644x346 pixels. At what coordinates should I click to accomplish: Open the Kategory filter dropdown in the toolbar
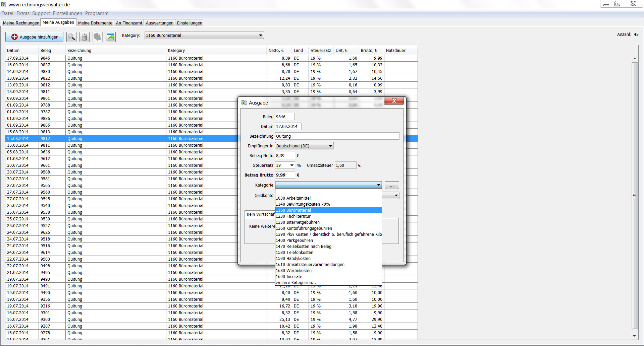(x=261, y=36)
